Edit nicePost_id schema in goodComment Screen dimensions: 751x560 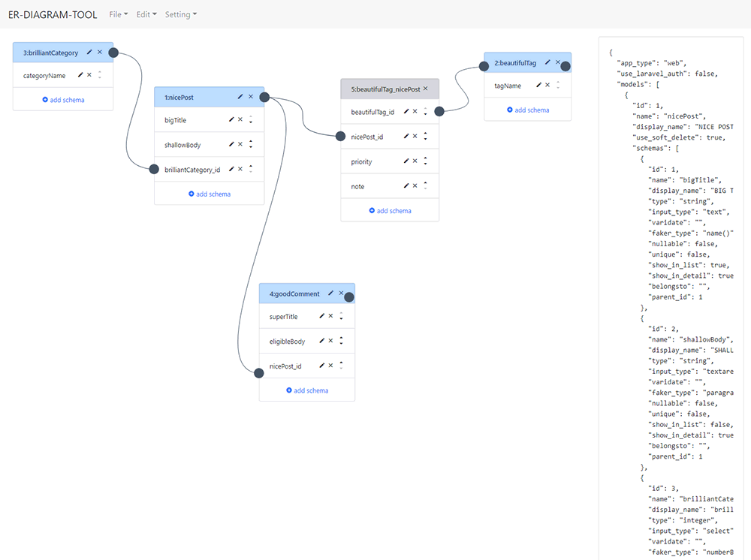(x=322, y=366)
